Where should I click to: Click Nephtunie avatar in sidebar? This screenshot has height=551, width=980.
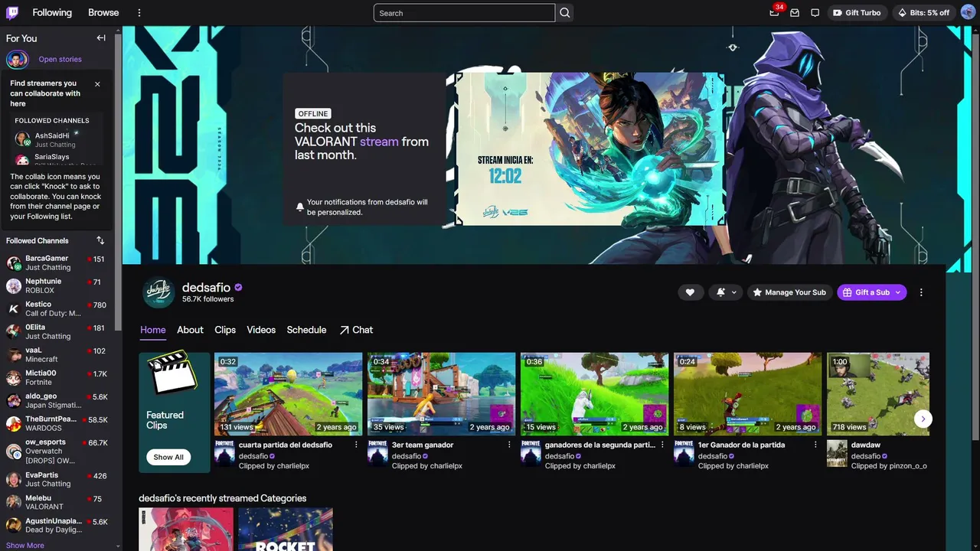pyautogui.click(x=14, y=286)
